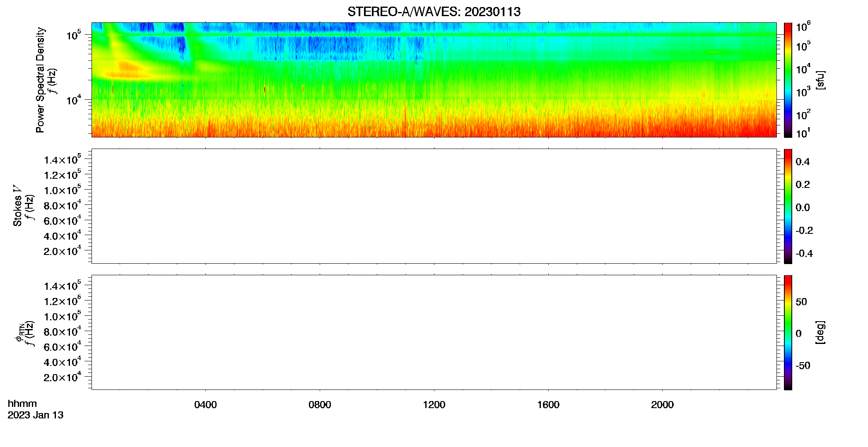Click the 2023 Jan 13 date label
868x447 pixels.
[36, 415]
